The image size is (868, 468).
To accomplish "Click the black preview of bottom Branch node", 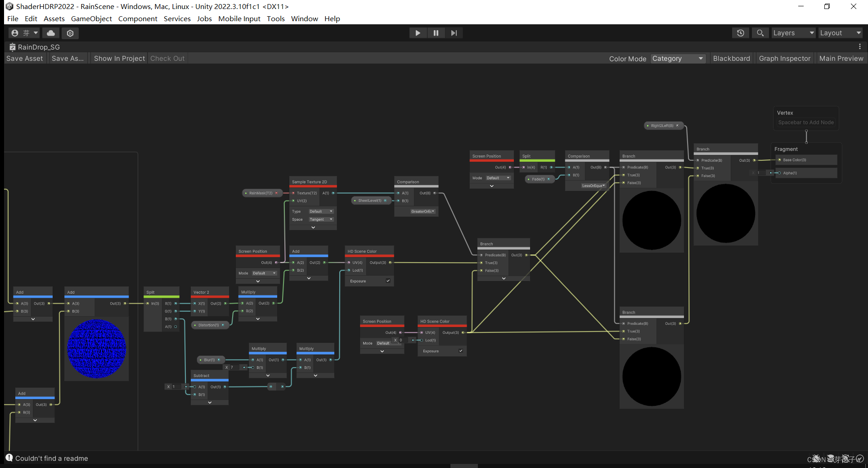I will click(651, 376).
